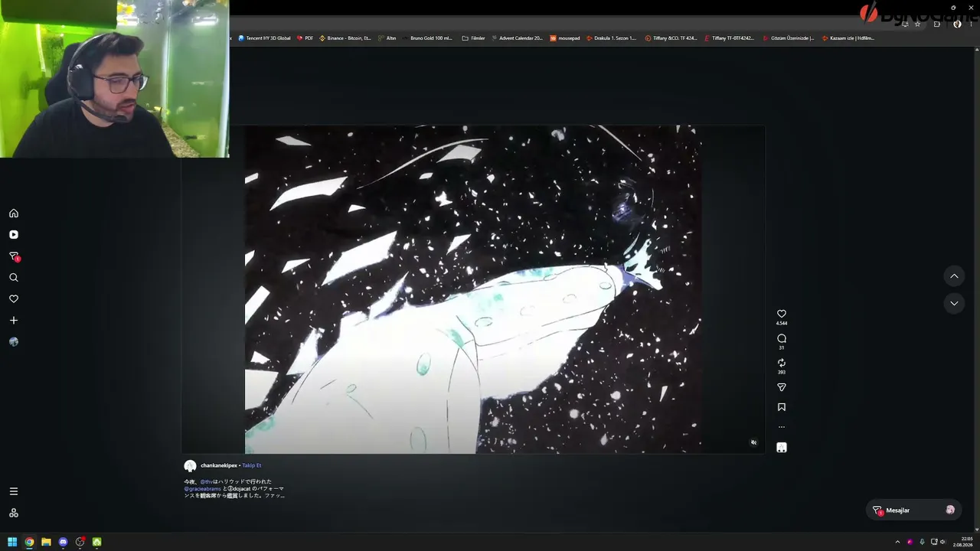
Task: Open the PDF bookmark
Action: 305,38
